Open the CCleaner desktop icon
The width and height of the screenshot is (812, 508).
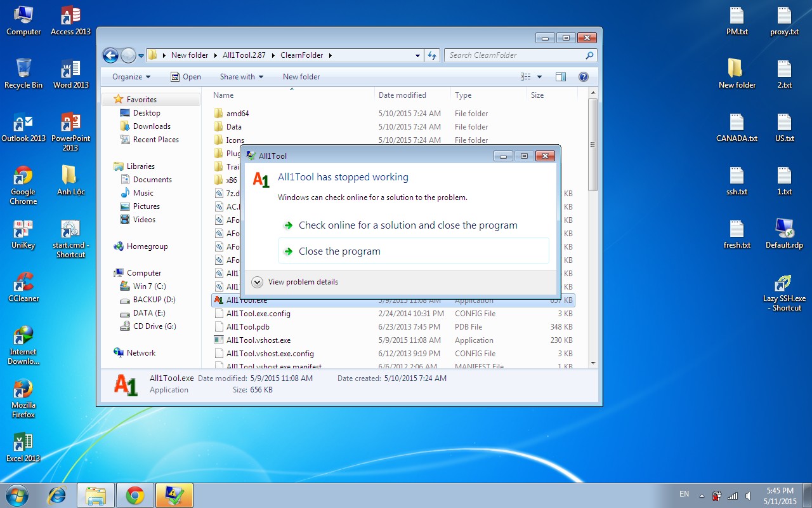point(23,286)
